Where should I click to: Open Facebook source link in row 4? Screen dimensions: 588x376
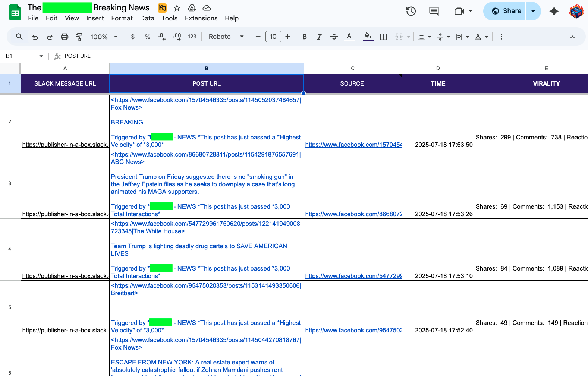coord(353,276)
